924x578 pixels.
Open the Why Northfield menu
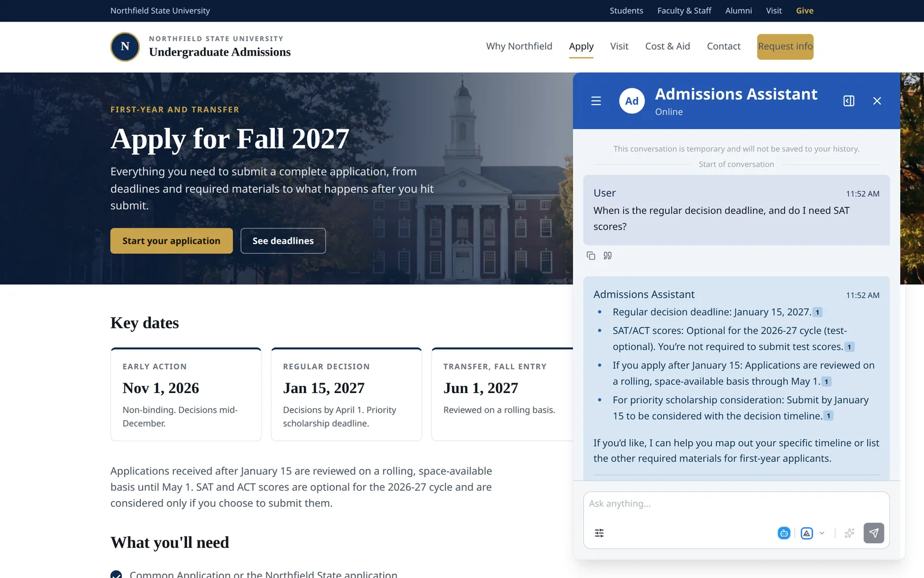(519, 46)
